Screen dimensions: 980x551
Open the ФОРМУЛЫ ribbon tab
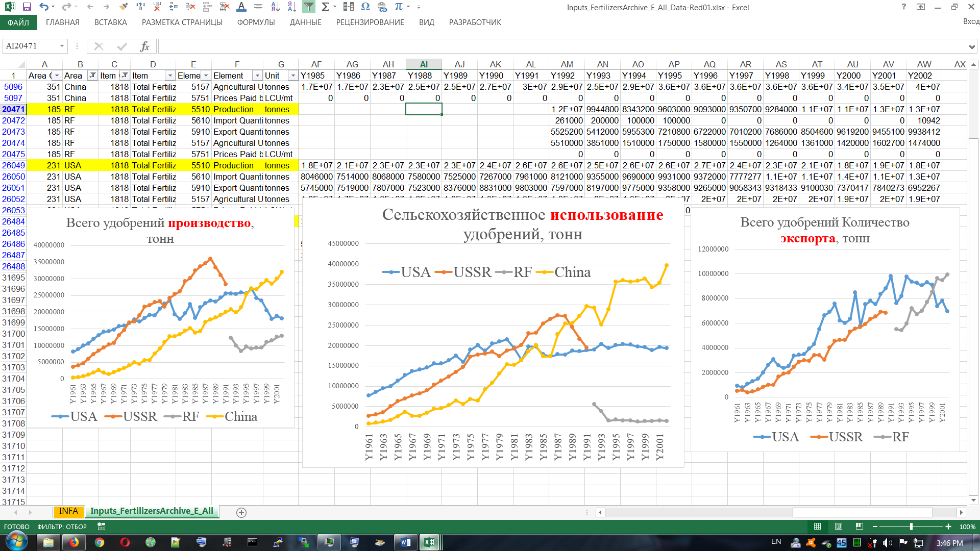pos(256,22)
